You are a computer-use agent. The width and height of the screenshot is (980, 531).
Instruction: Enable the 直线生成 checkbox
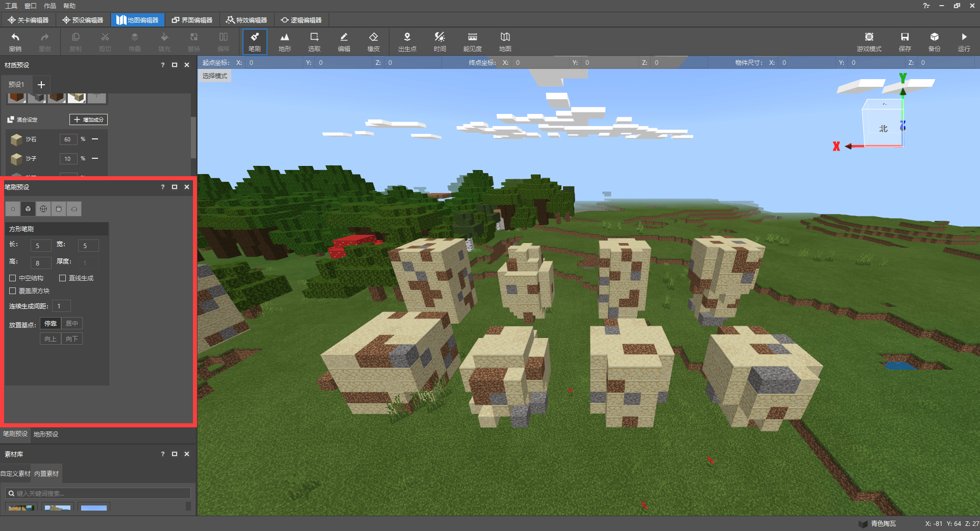coord(63,278)
